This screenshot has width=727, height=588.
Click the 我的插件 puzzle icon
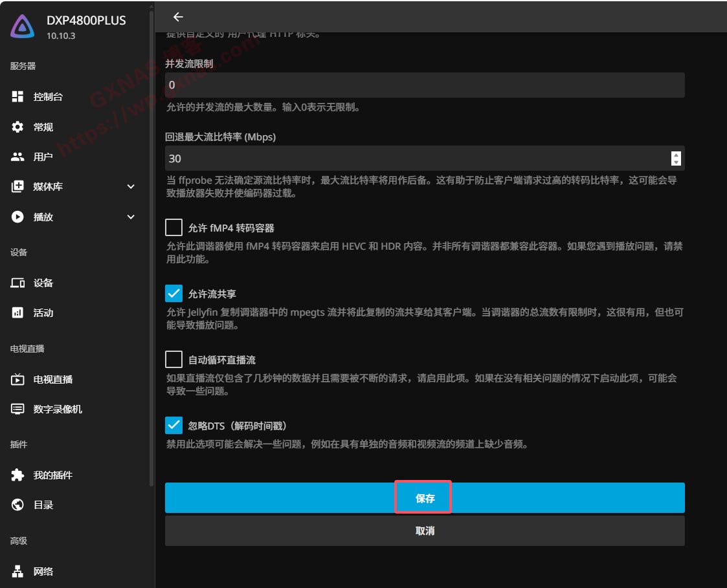click(x=18, y=475)
